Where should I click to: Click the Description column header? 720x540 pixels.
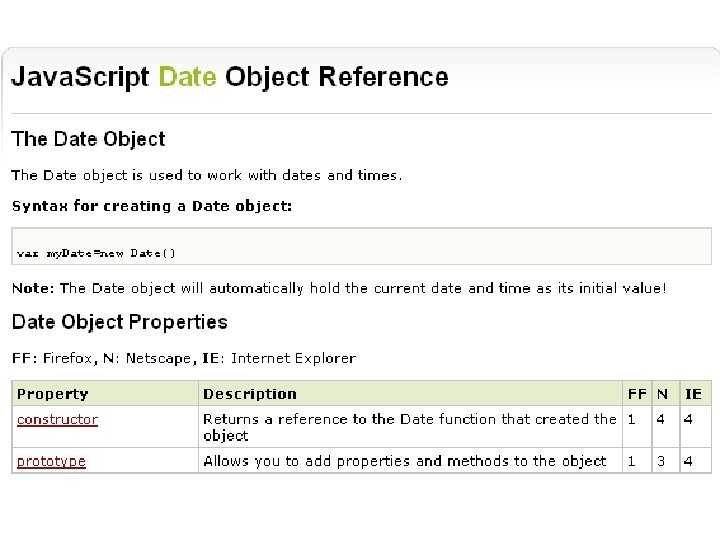click(x=250, y=394)
